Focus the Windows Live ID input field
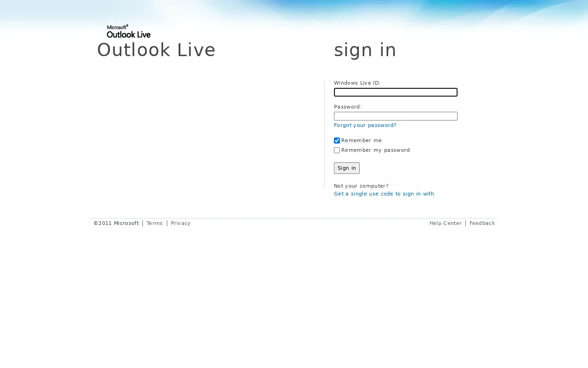Screen dimensions: 588x368 coord(396,92)
